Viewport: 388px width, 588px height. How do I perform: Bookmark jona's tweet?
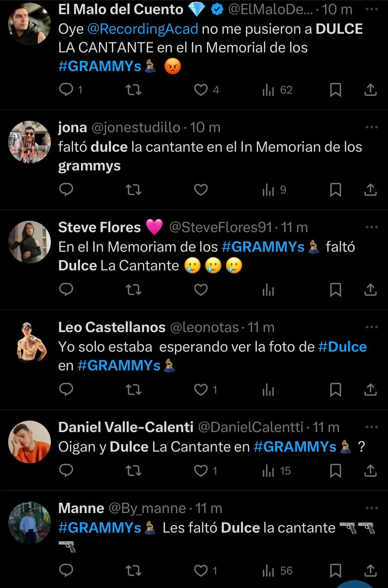(x=335, y=190)
